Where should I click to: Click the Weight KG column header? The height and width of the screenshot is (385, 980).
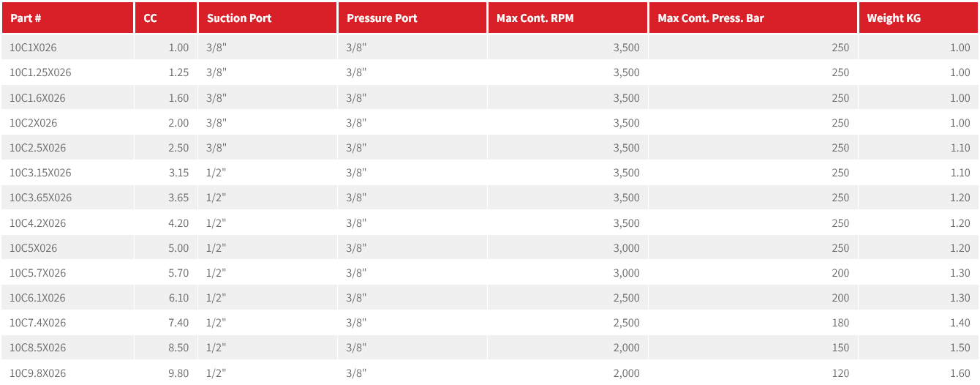click(894, 18)
